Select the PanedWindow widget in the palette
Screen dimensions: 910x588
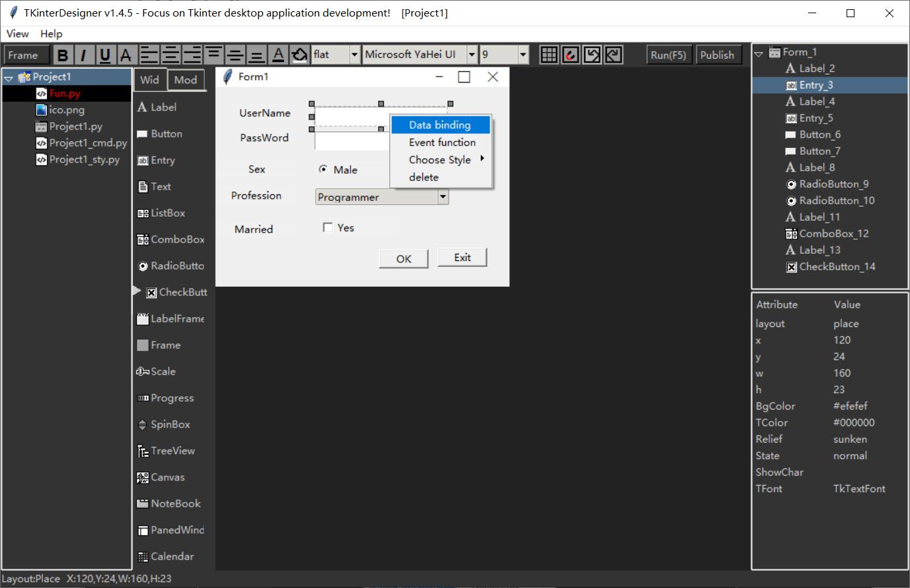pos(171,530)
